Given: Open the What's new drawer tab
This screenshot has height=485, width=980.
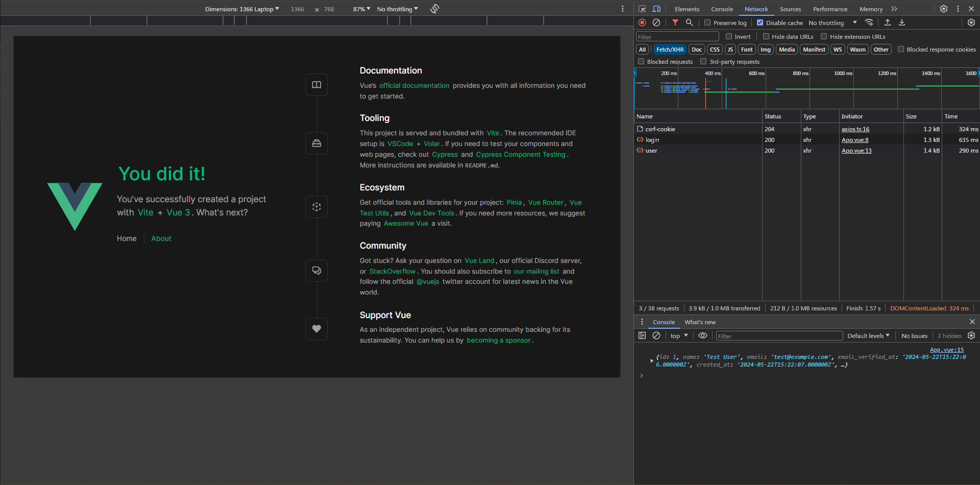Looking at the screenshot, I should click(700, 322).
